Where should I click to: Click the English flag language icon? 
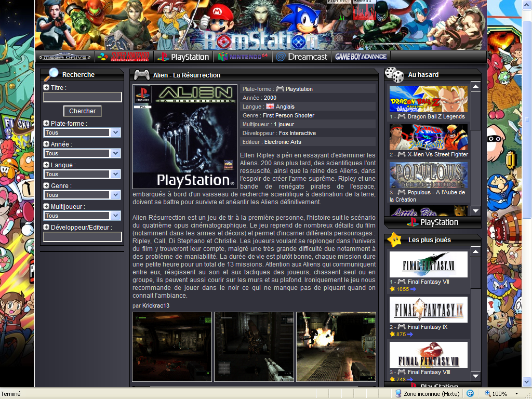coord(270,107)
